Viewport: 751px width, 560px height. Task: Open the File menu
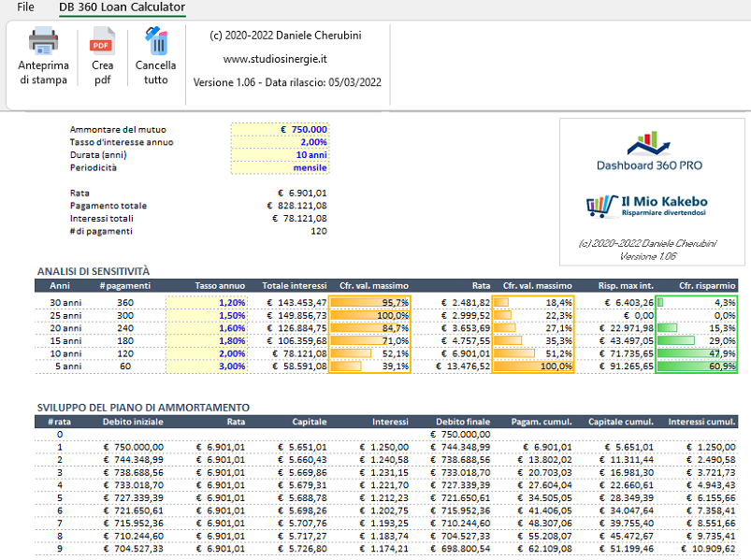(25, 7)
